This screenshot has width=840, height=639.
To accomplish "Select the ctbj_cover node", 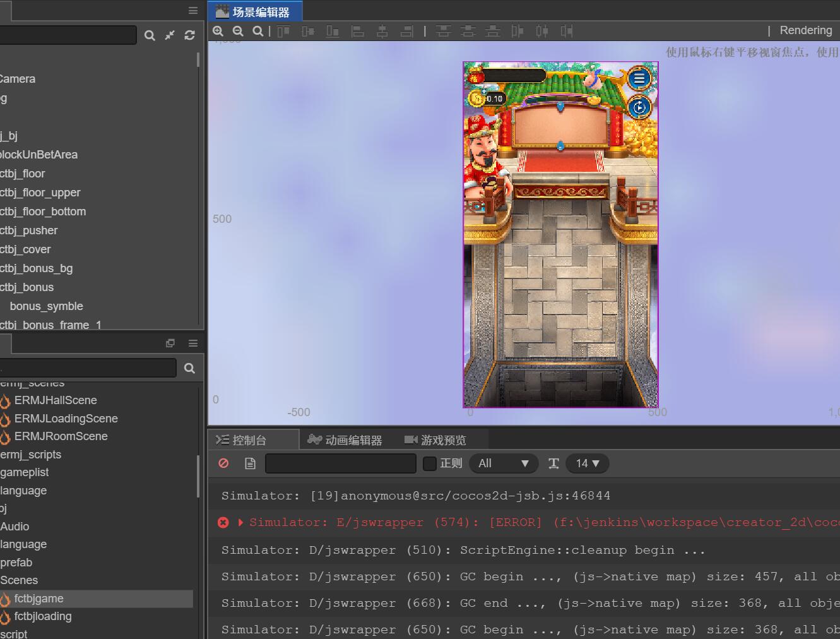I will 25,249.
